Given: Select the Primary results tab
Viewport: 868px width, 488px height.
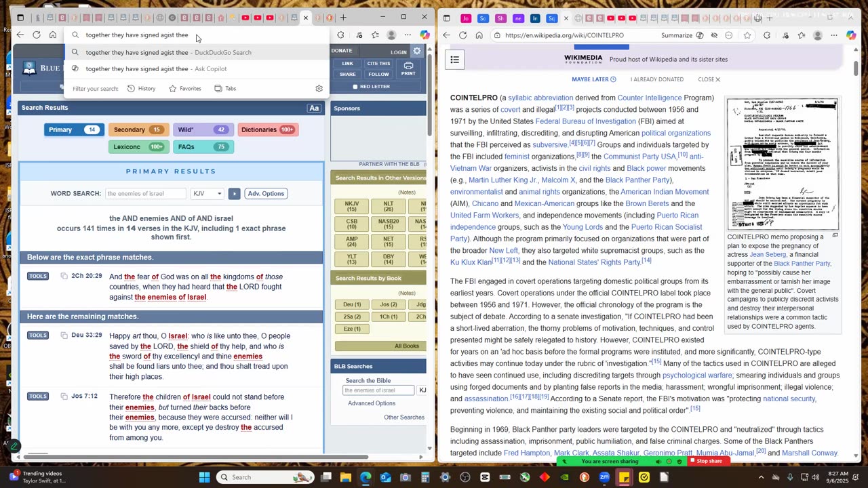Looking at the screenshot, I should [73, 129].
